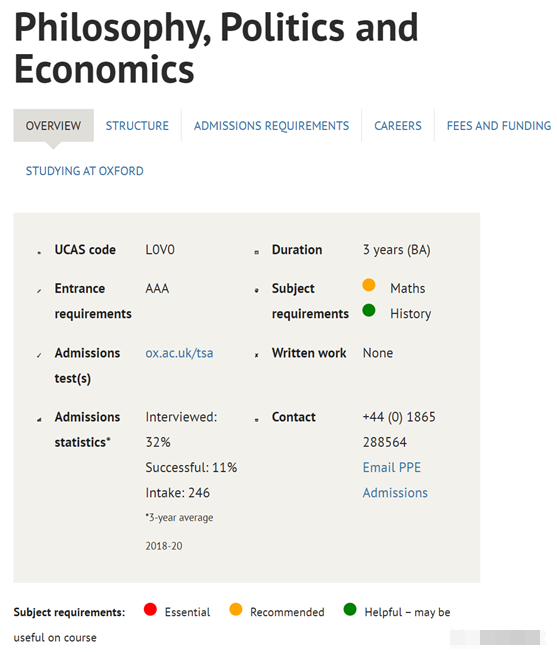Go to the Careers tab
The height and width of the screenshot is (652, 557).
398,126
